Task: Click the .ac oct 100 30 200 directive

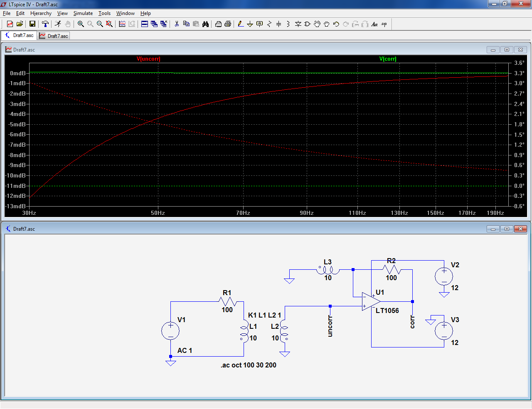Action: click(249, 365)
